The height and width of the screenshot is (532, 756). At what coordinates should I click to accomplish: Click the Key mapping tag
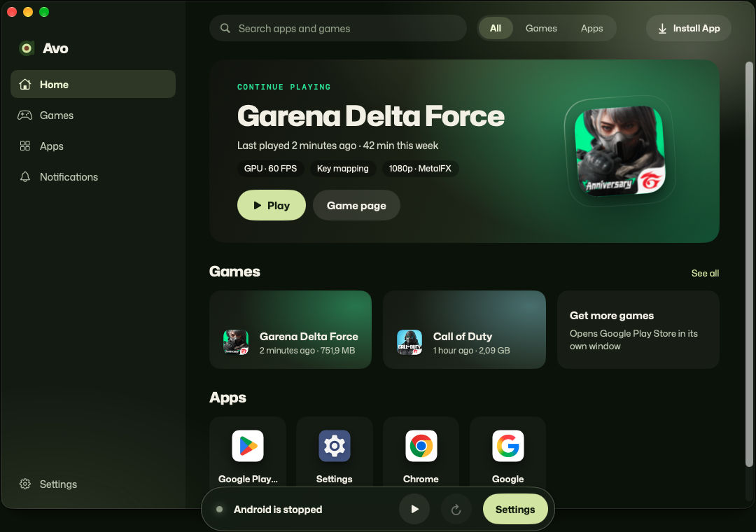pos(343,168)
